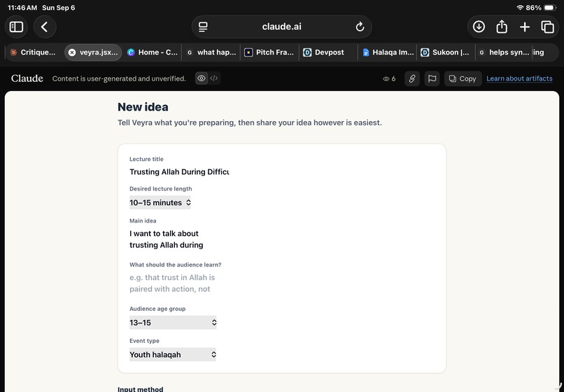The width and height of the screenshot is (564, 392).
Task: Click the view count eye icon
Action: pyautogui.click(x=386, y=79)
